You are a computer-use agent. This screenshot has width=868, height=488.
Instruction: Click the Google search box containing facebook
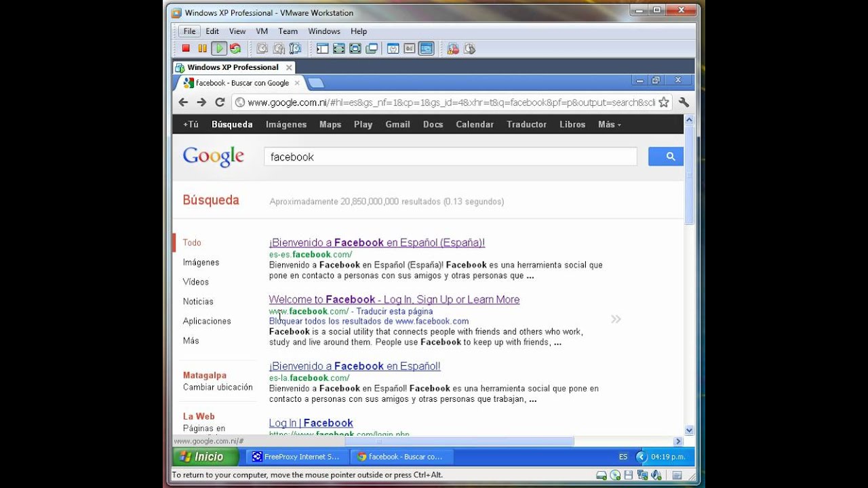click(450, 157)
